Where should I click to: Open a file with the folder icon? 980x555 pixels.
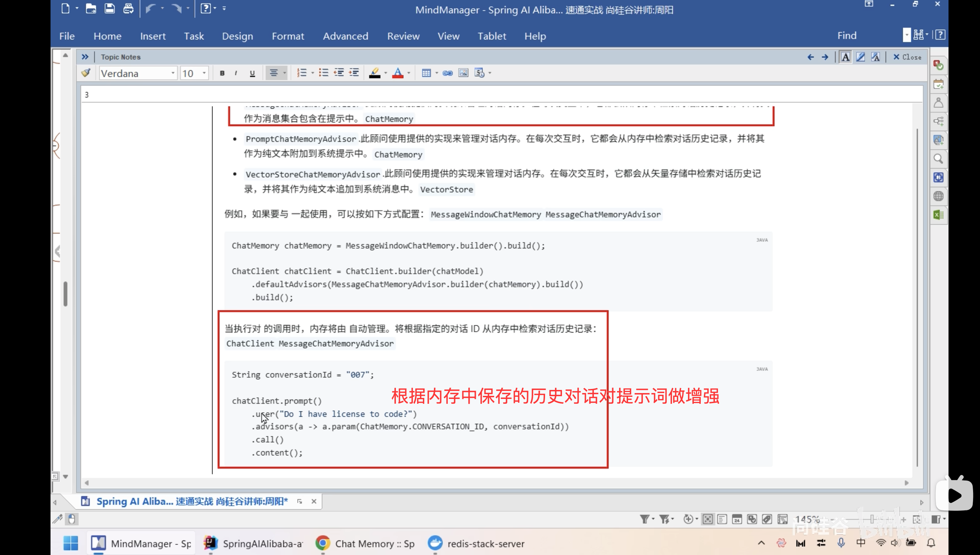[x=91, y=8]
